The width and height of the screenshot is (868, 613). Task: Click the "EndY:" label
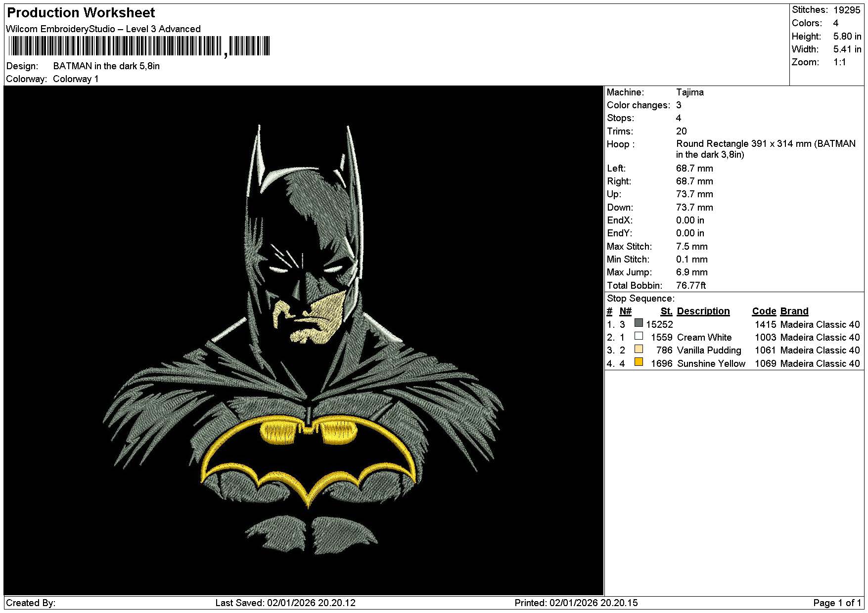click(620, 233)
